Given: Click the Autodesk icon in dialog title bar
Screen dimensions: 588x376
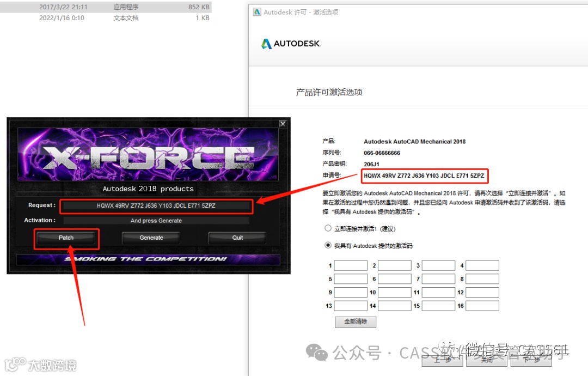Looking at the screenshot, I should 257,12.
